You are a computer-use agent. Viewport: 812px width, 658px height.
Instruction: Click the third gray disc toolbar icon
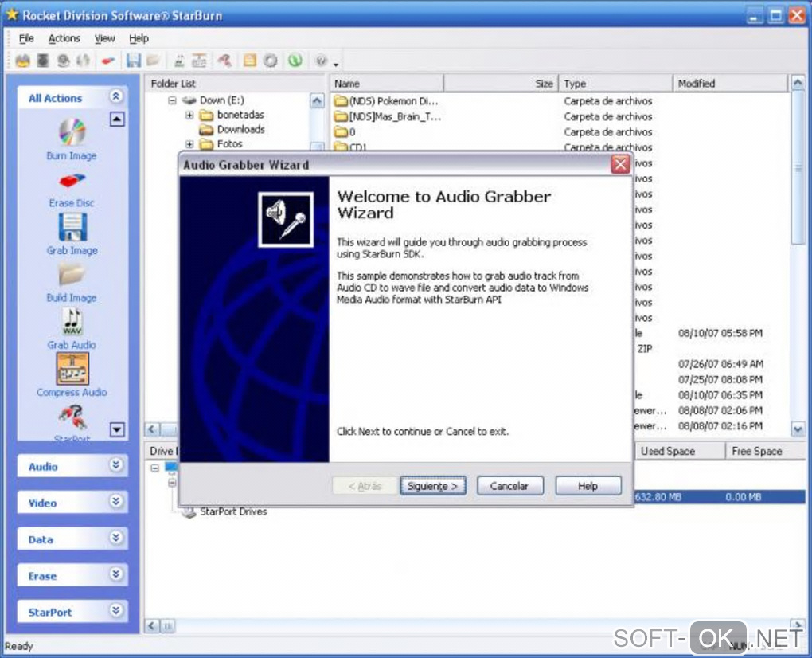coord(63,61)
